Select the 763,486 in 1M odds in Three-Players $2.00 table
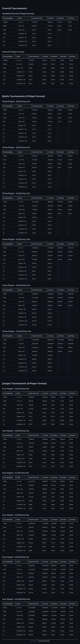 click(x=24, y=279)
